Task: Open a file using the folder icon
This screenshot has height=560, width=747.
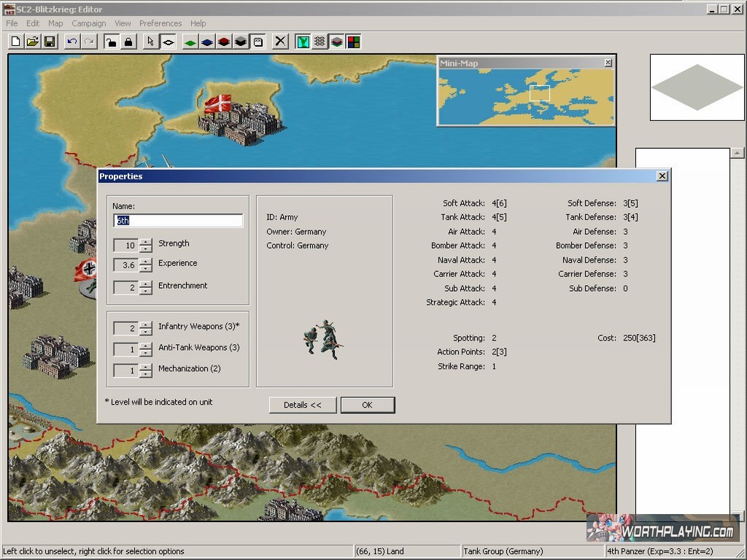Action: [x=33, y=42]
